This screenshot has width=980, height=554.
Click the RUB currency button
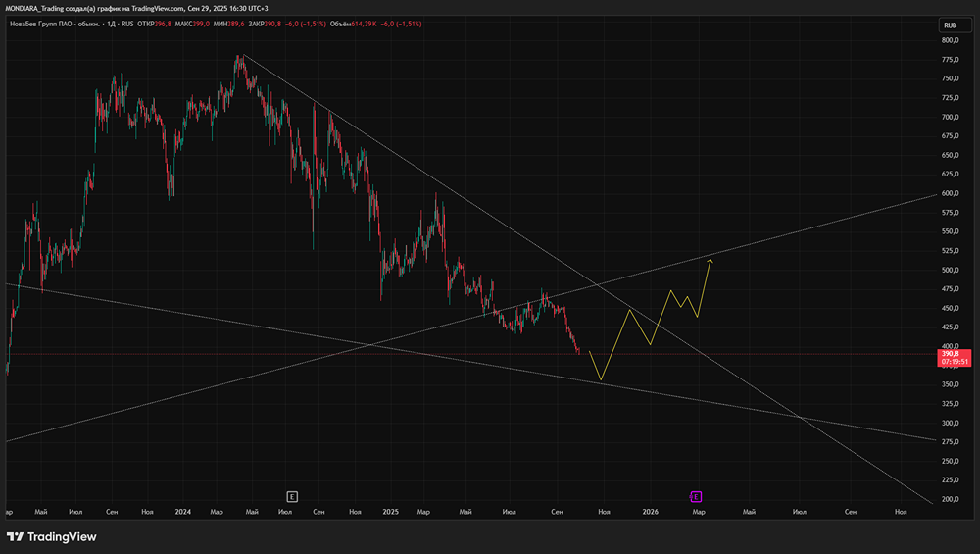[x=955, y=25]
